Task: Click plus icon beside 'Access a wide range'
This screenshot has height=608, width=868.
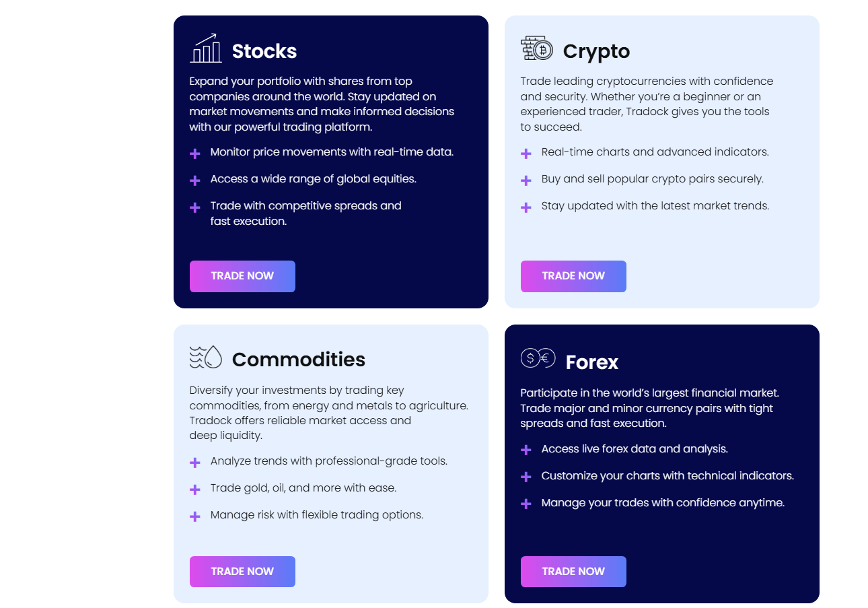Action: click(x=195, y=180)
